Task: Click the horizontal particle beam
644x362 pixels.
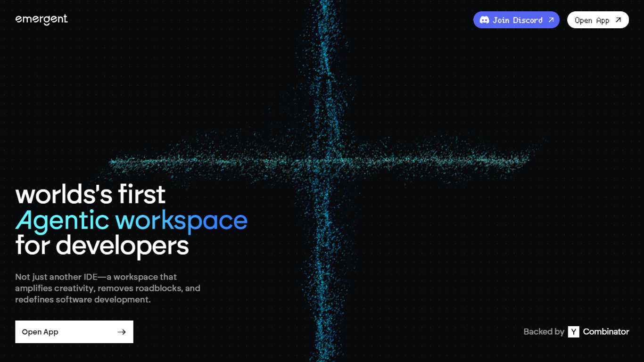Action: (x=448, y=160)
